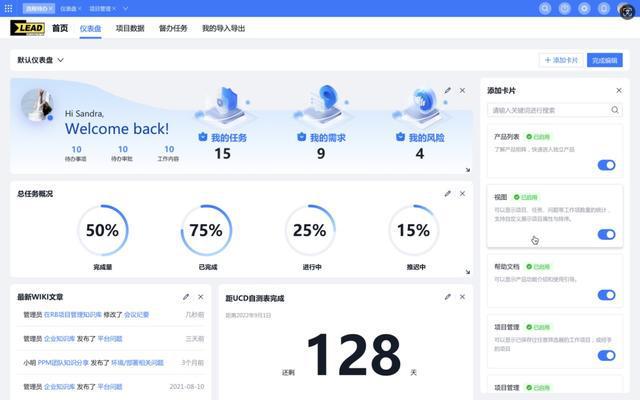Switch to the 督办任务 tab
The image size is (640, 400).
173,28
